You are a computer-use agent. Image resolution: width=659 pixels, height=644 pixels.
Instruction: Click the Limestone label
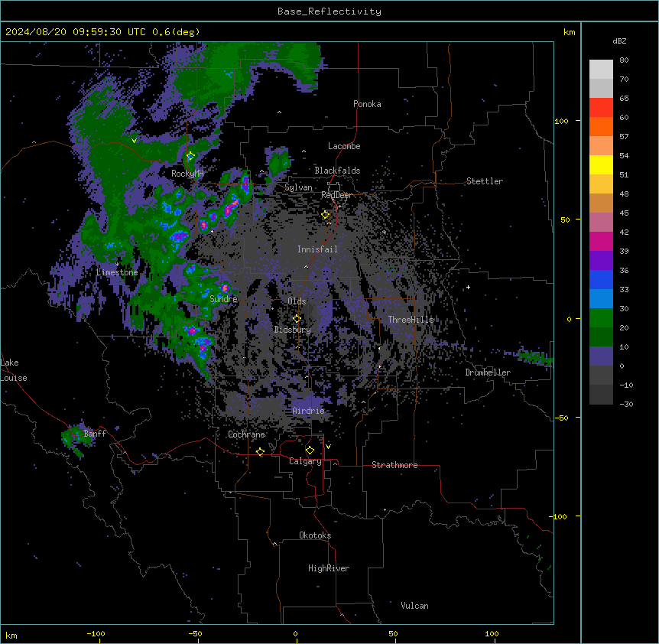click(x=117, y=272)
